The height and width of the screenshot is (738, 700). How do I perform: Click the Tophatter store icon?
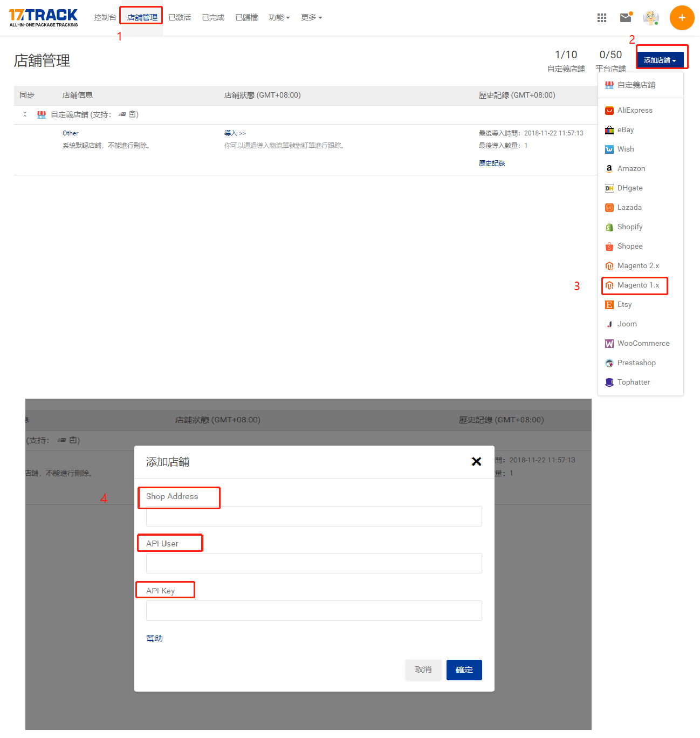click(x=609, y=382)
